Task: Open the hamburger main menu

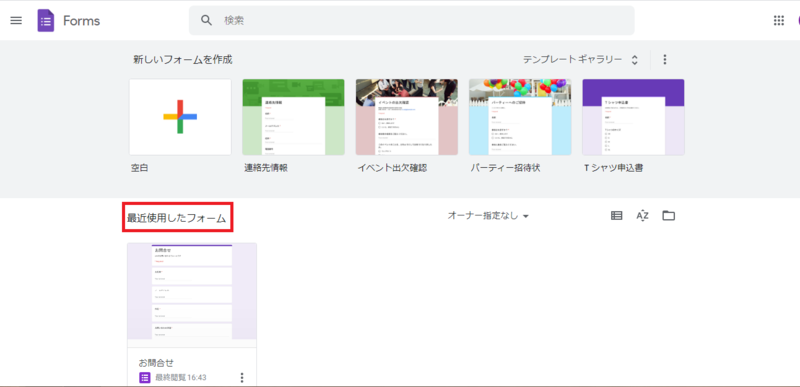Action: 16,21
